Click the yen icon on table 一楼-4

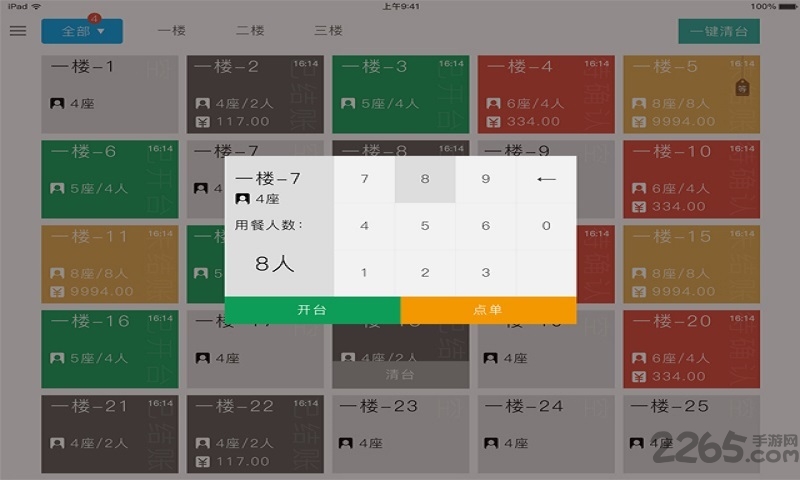(x=493, y=122)
